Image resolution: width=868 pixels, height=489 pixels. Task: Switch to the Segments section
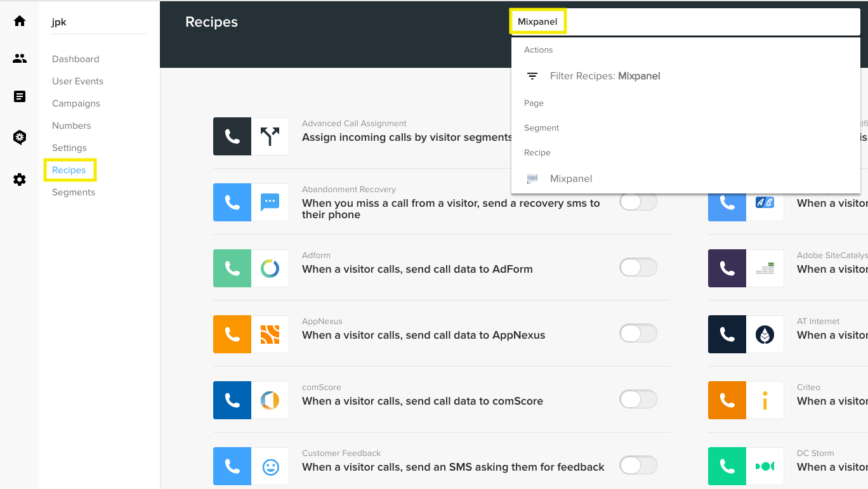[x=73, y=192]
